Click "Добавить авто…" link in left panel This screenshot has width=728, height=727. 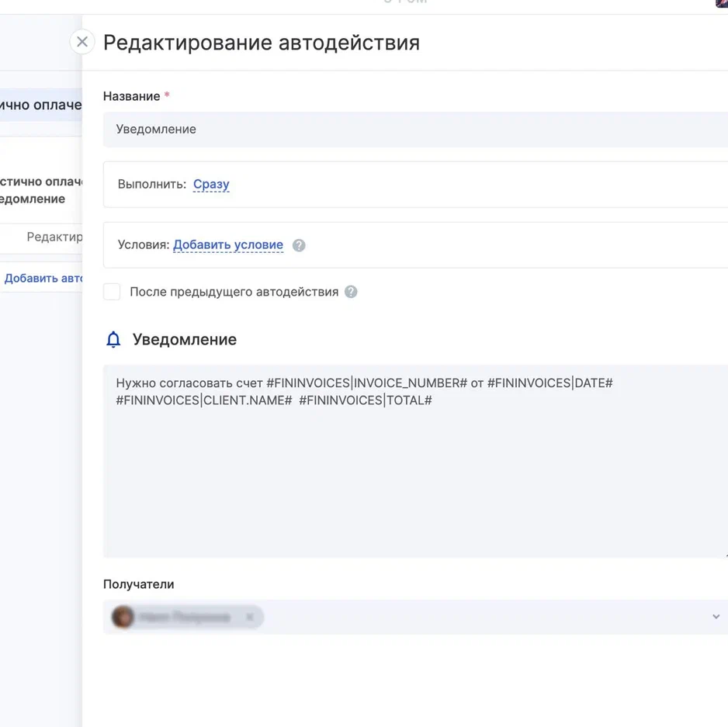43,278
